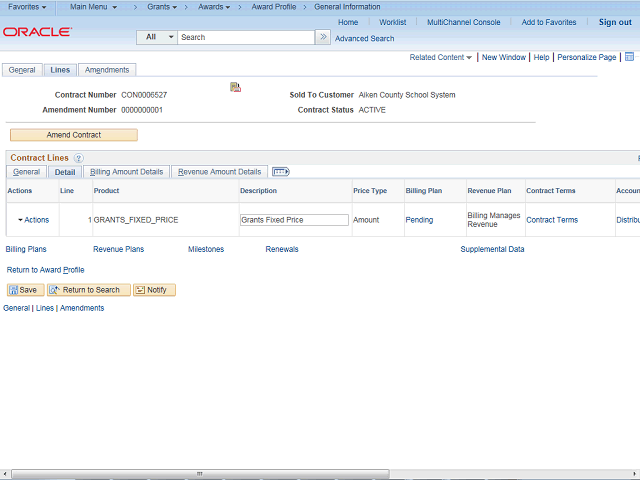640x480 pixels.
Task: Click the bottom Lines footer link
Action: coord(44,308)
